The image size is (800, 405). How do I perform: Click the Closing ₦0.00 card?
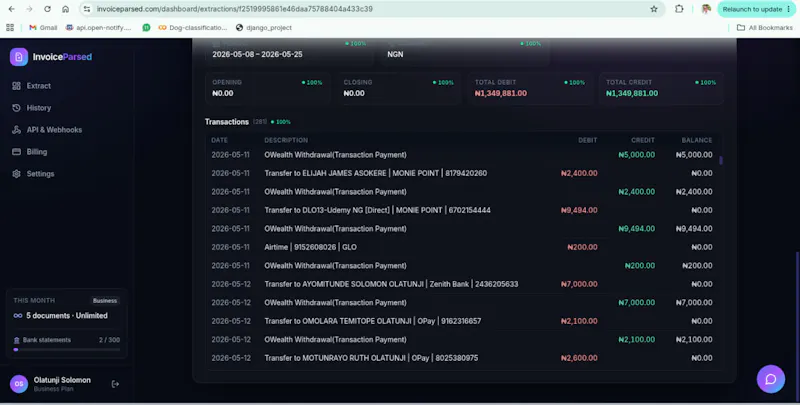coord(399,88)
